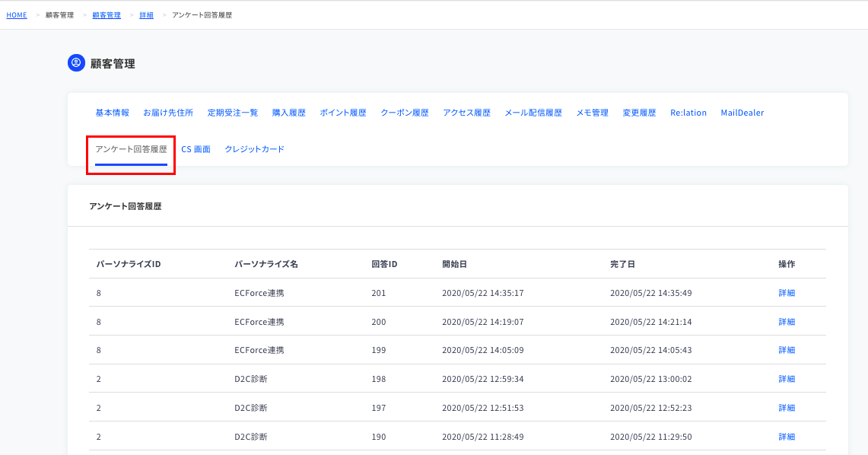View the 購入履歴 tab
868x455 pixels.
[x=289, y=113]
